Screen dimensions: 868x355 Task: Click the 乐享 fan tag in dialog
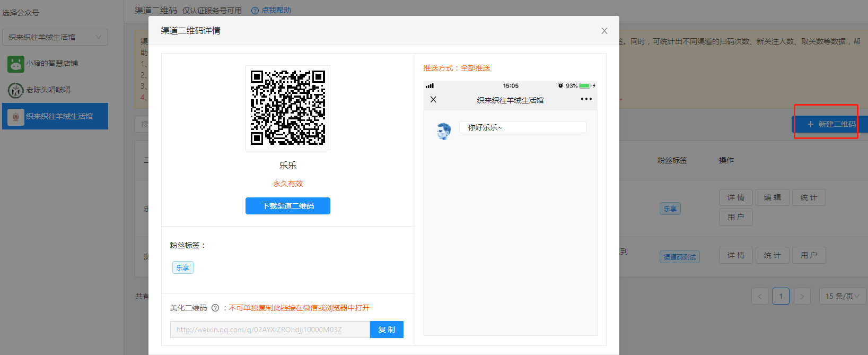(183, 267)
